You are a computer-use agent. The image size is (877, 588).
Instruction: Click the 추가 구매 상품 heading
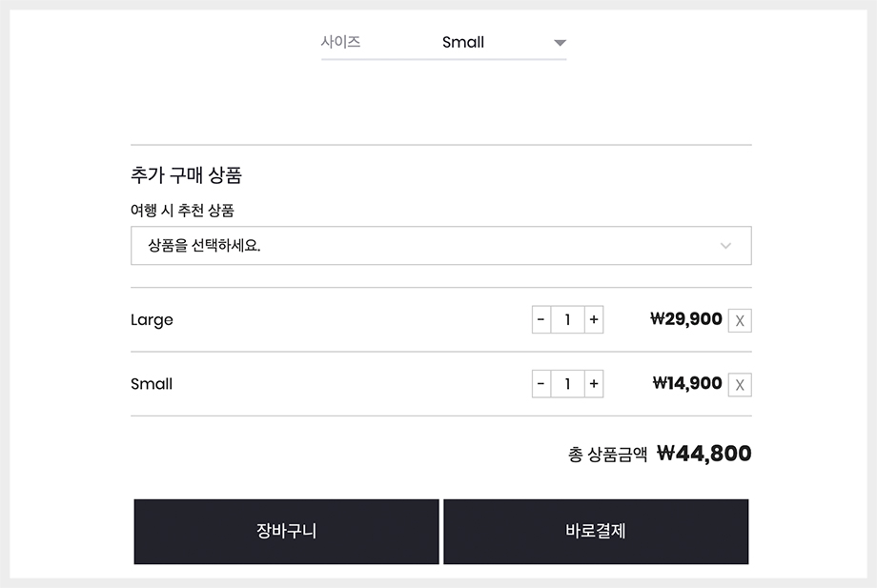coord(186,175)
